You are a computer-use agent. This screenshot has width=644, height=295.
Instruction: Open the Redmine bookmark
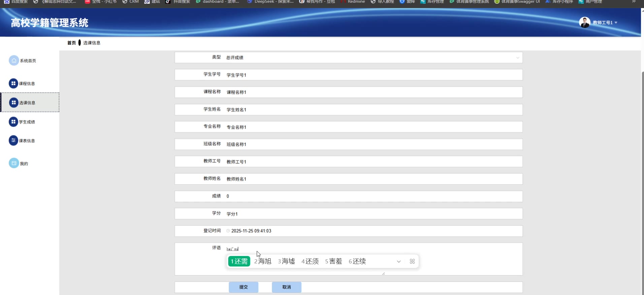(353, 2)
